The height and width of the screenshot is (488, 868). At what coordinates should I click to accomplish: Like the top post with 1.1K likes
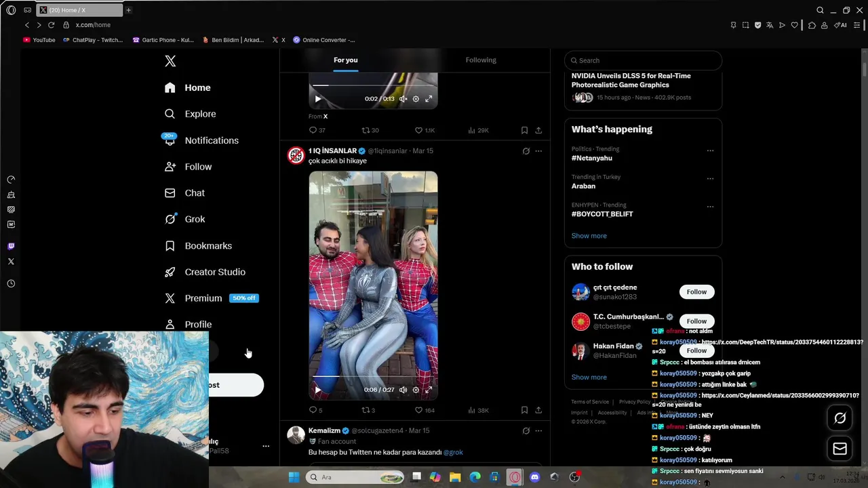(x=425, y=130)
